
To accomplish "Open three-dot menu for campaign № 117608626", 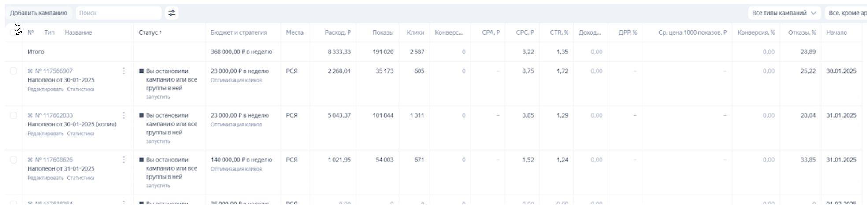I will [x=124, y=160].
